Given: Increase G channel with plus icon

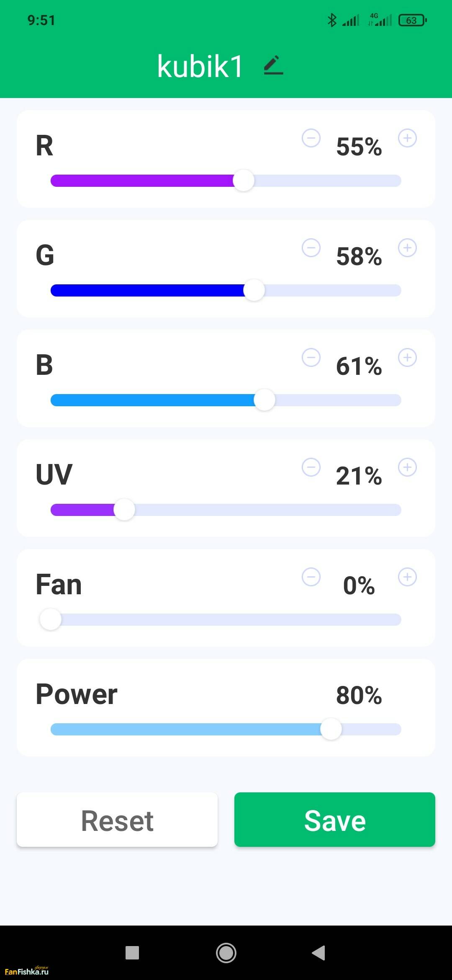Looking at the screenshot, I should tap(407, 248).
